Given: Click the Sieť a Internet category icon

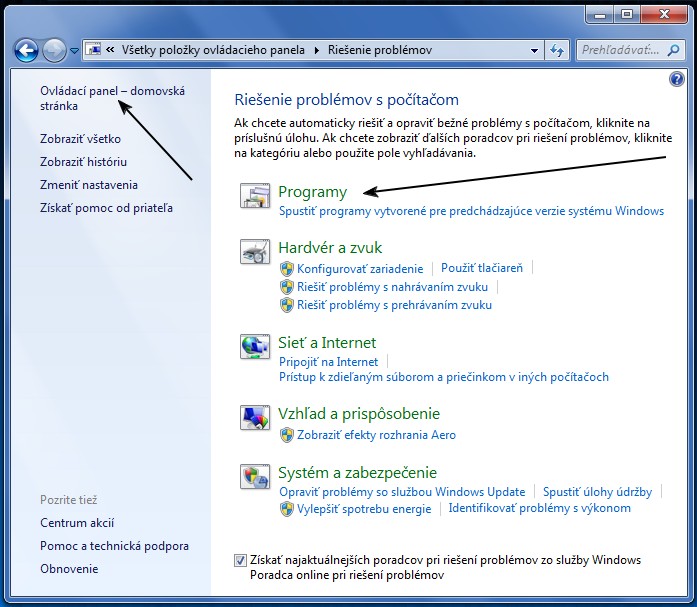Looking at the screenshot, I should pos(255,347).
